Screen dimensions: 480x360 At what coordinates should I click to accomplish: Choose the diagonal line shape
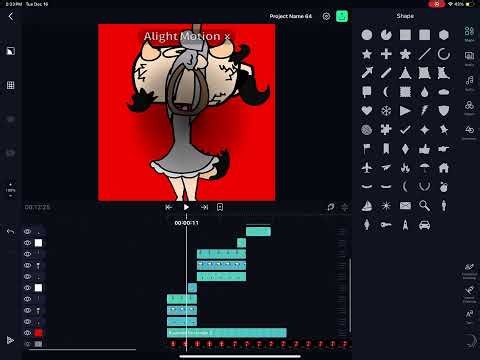point(424,54)
